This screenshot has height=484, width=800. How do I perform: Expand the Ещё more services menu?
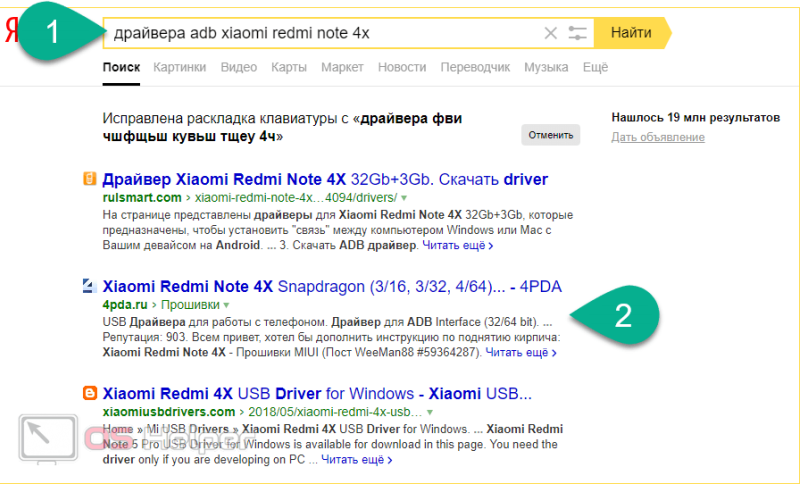pos(595,67)
